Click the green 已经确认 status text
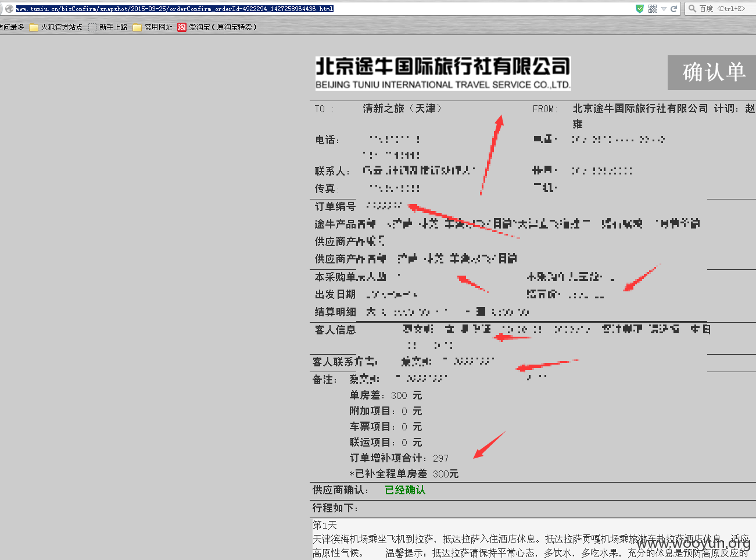This screenshot has width=756, height=560. [x=405, y=490]
